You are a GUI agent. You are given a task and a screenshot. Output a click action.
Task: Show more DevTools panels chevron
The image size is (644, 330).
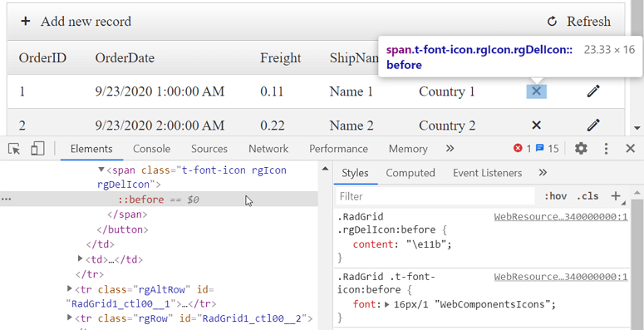450,148
